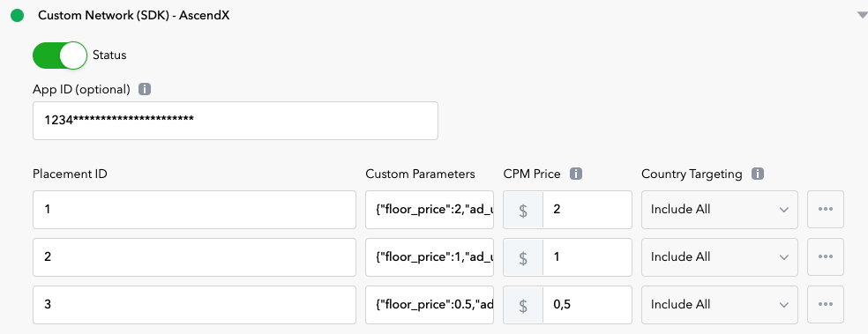The width and height of the screenshot is (868, 334).
Task: Open more options menu for placement 2
Action: coord(826,257)
